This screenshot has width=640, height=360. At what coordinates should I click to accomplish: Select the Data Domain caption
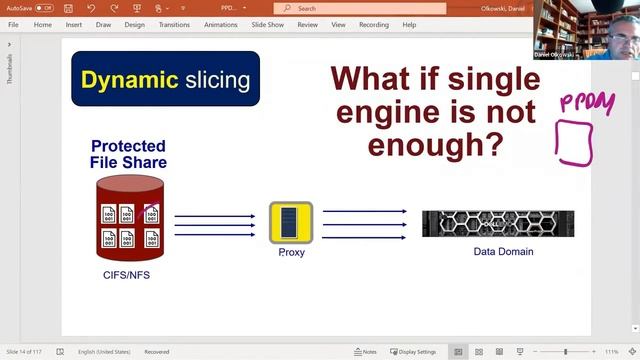click(503, 251)
